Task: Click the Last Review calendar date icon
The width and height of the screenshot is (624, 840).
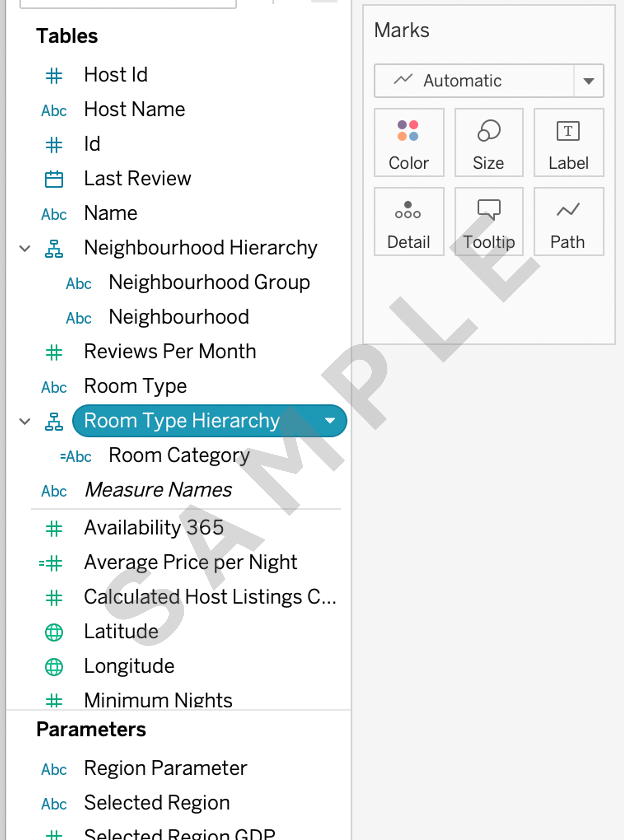Action: 54,179
